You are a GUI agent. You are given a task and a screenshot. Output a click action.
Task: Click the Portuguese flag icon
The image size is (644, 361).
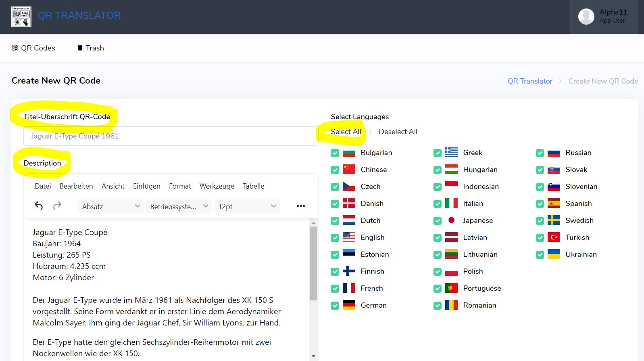pos(451,288)
